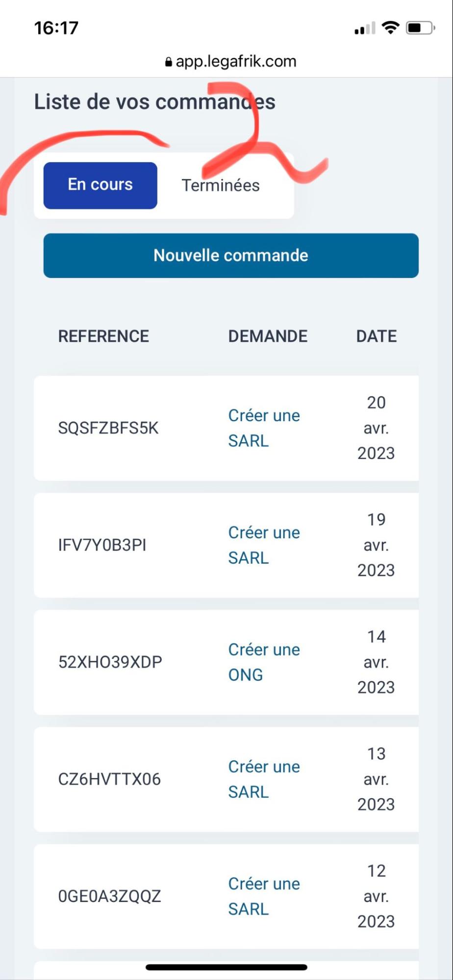Click the REFERENCE column header
Screen dimensions: 453x980
pos(104,336)
